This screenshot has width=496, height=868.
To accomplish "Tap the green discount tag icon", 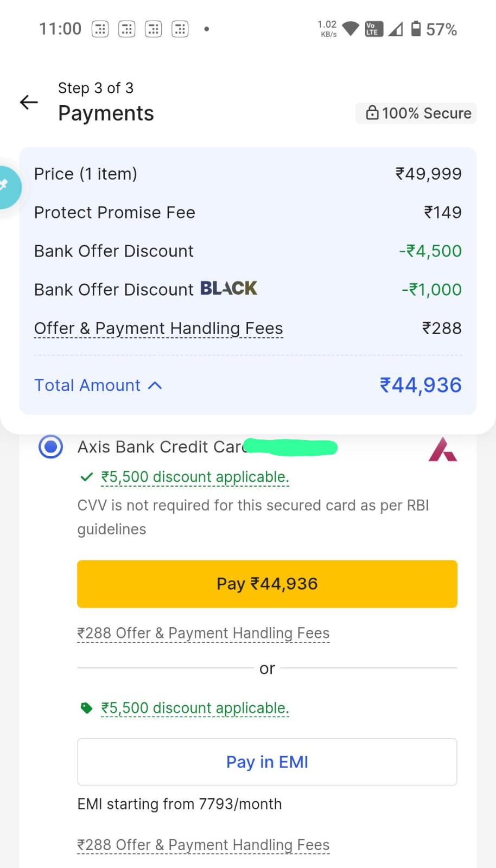I will [86, 708].
